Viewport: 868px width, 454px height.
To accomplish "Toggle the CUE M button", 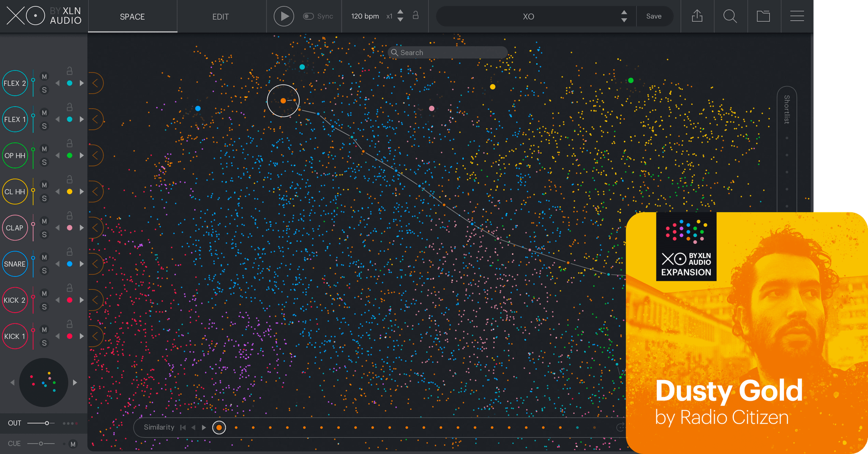I will (x=73, y=444).
